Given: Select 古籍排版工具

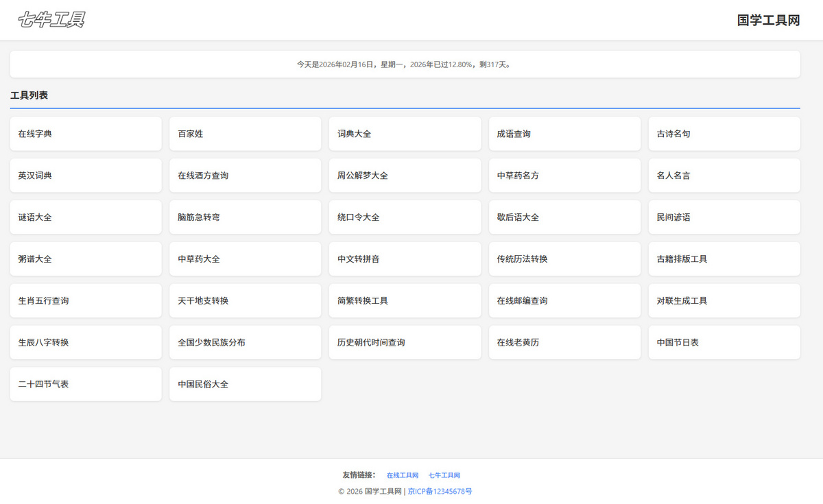Looking at the screenshot, I should click(724, 259).
